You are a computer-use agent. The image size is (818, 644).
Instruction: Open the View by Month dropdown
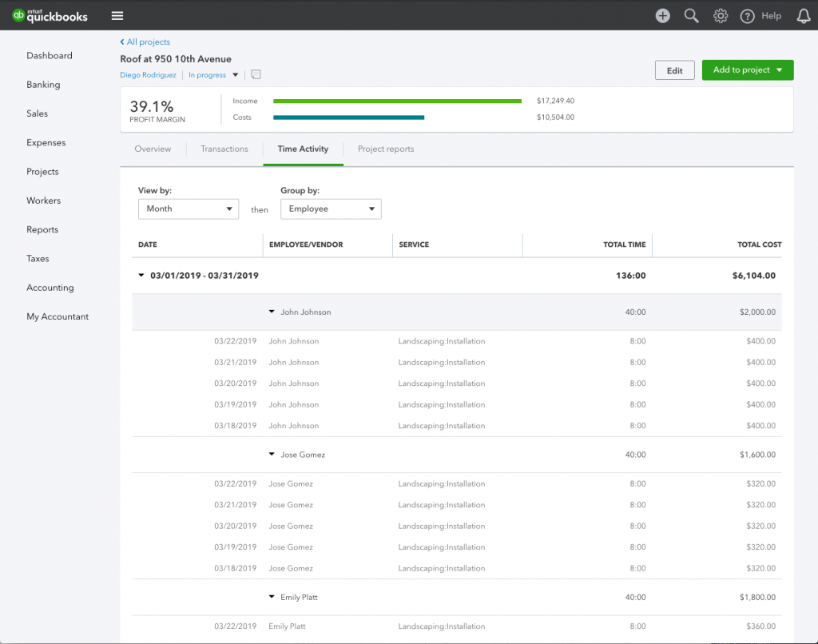point(189,209)
